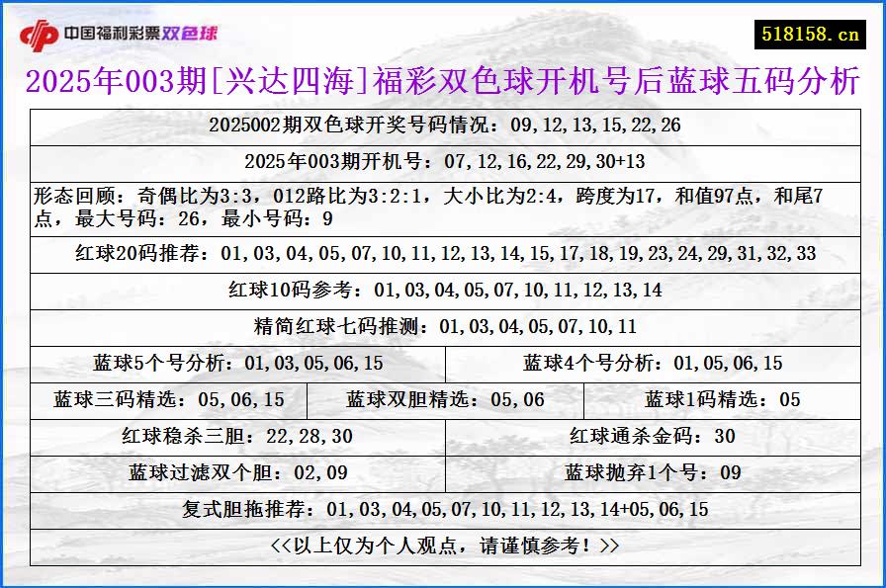Image resolution: width=886 pixels, height=588 pixels.
Task: Expand the 红球20码推荐 row
Action: point(443,255)
